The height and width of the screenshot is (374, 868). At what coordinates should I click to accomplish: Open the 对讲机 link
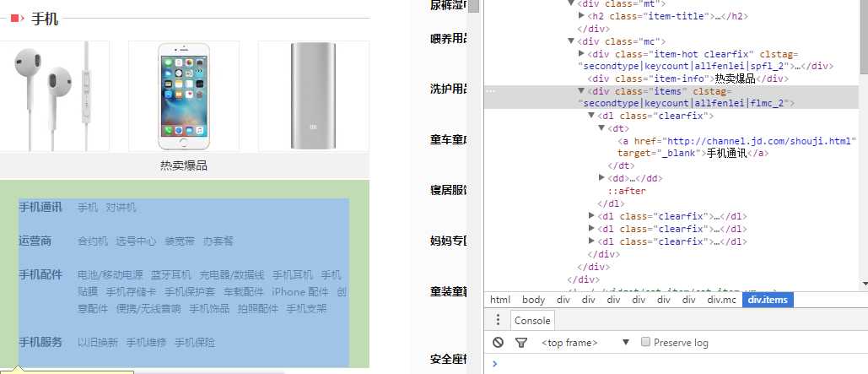point(121,208)
